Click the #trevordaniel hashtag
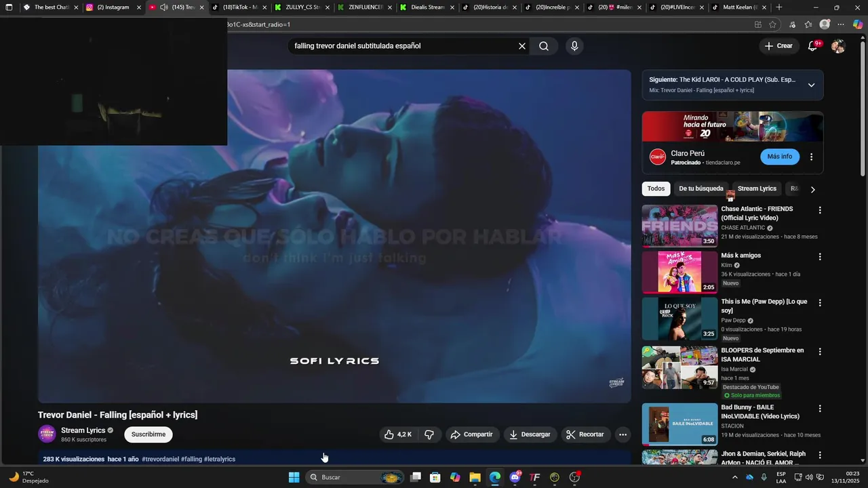 click(160, 459)
